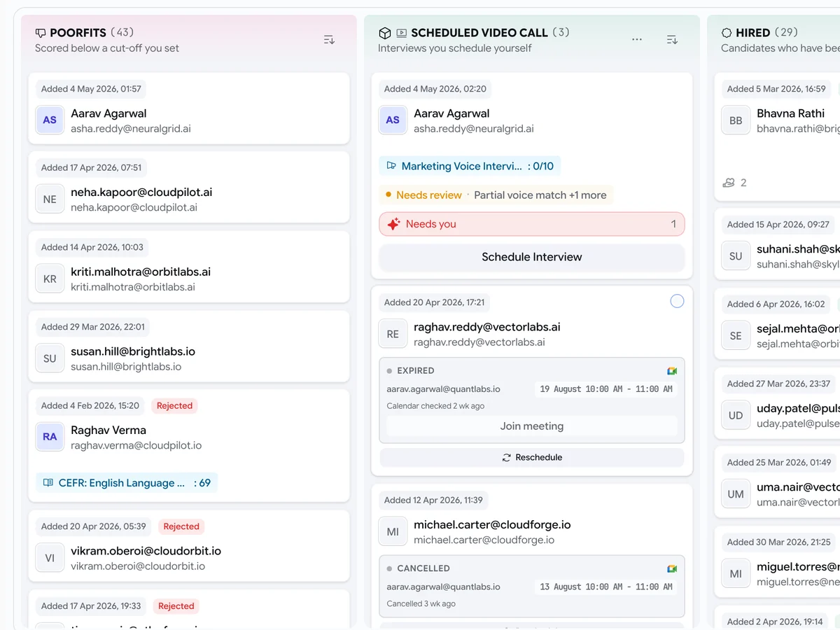840x630 pixels.
Task: Click BB avatar for Bhavna Rathi
Action: tap(736, 120)
